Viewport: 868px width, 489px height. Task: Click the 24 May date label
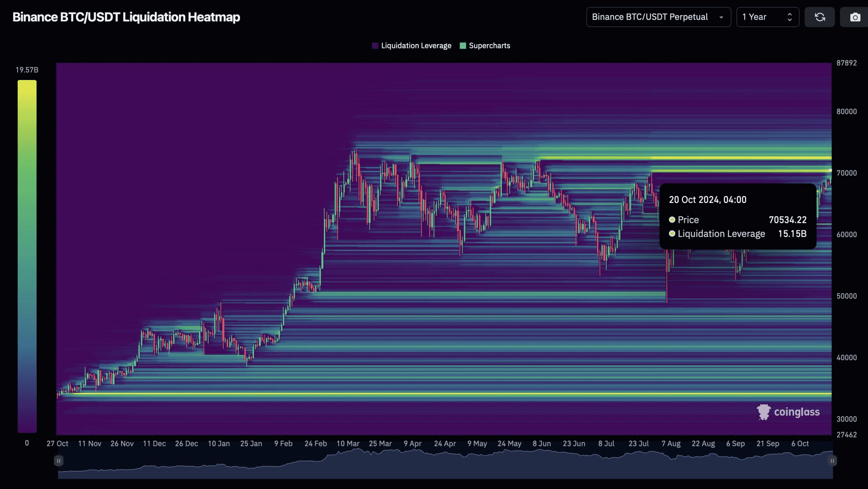(x=510, y=444)
